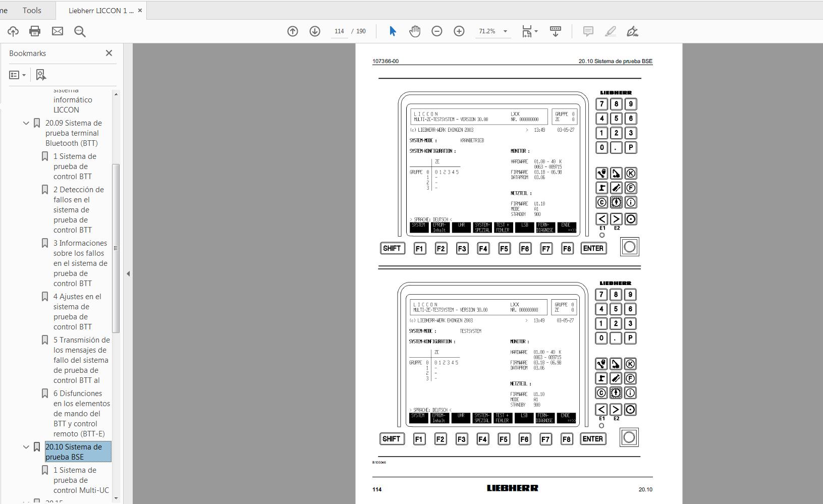823x504 pixels.
Task: Select the Liebherr LICCON document tab
Action: [x=99, y=10]
